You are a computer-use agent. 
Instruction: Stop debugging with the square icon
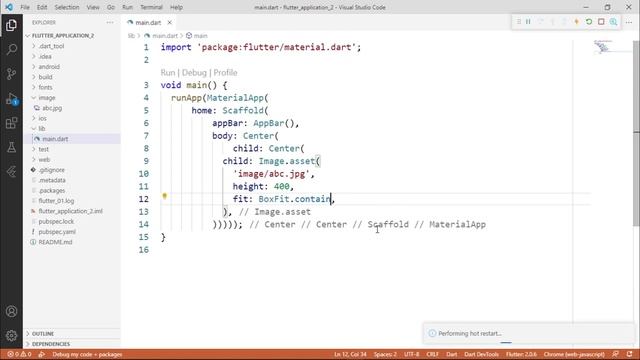click(x=601, y=22)
